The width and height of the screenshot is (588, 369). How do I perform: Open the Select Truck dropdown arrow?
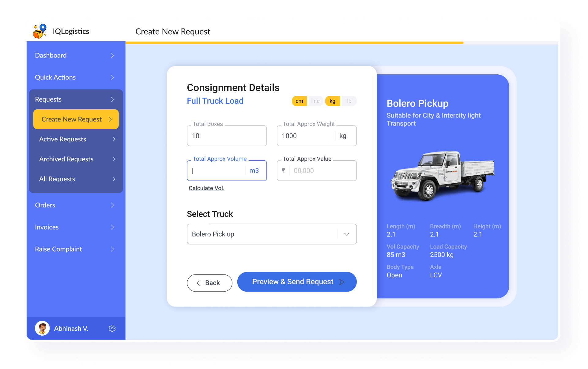pos(347,234)
